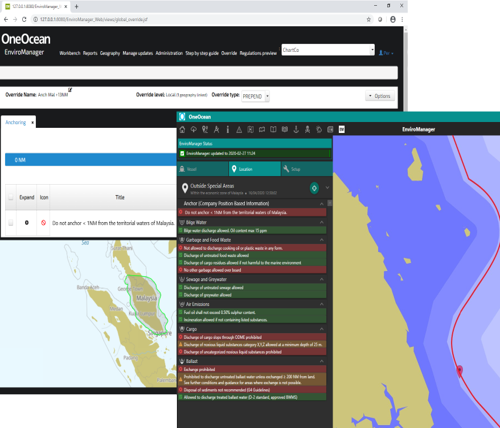
Task: Collapse the Sewage and Greywater section
Action: [322, 279]
